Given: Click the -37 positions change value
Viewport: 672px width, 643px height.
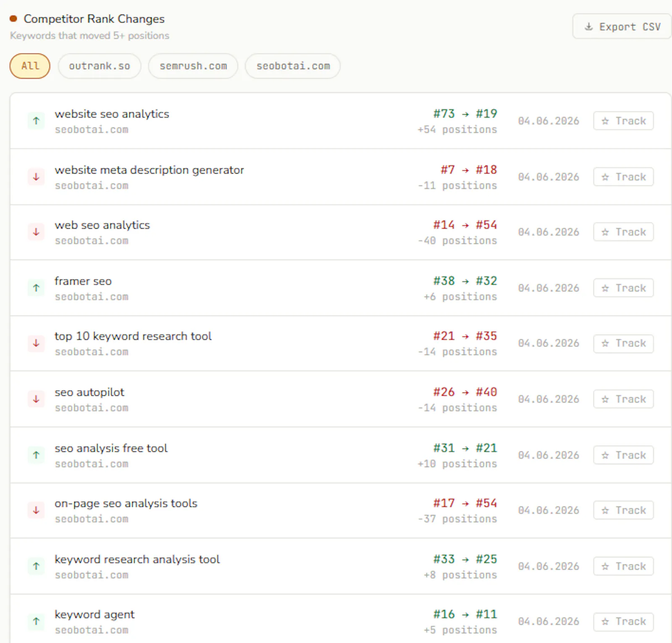Looking at the screenshot, I should [457, 519].
